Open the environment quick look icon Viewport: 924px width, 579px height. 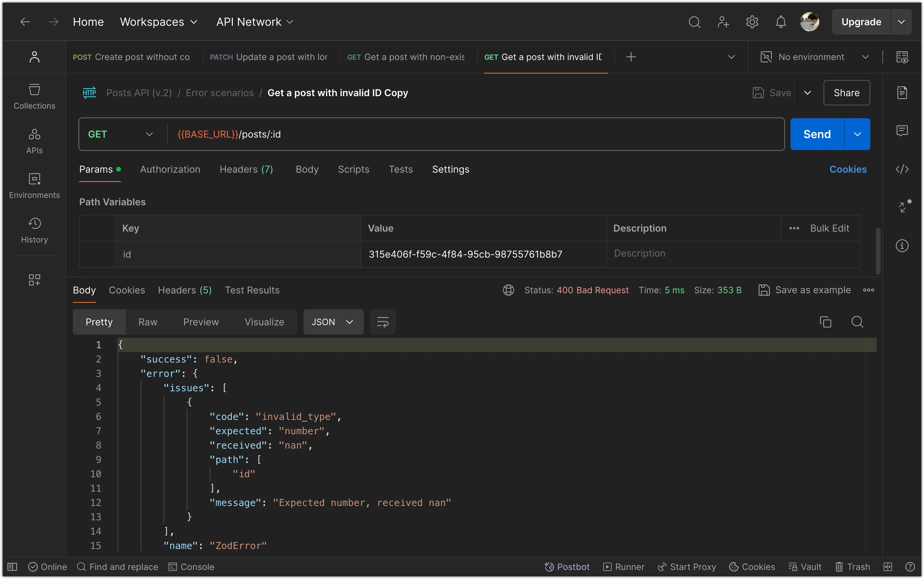[x=902, y=57]
